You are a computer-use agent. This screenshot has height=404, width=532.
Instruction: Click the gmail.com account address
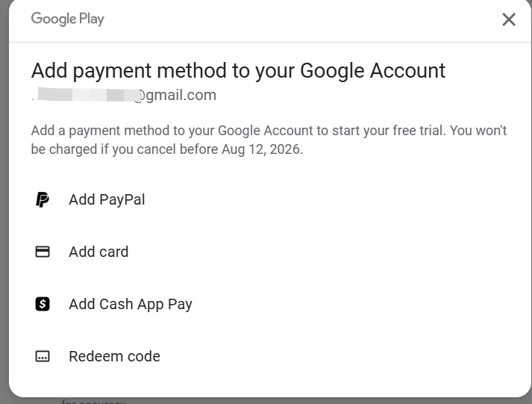pos(124,95)
